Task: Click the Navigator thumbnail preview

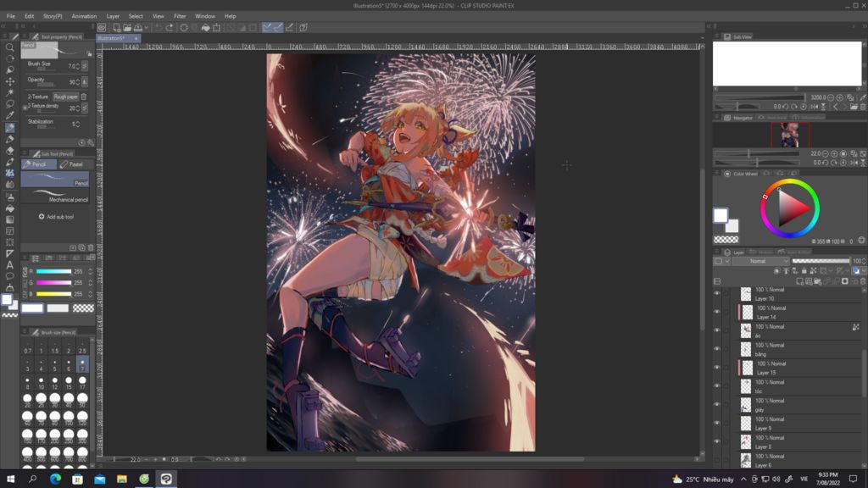Action: click(x=790, y=135)
